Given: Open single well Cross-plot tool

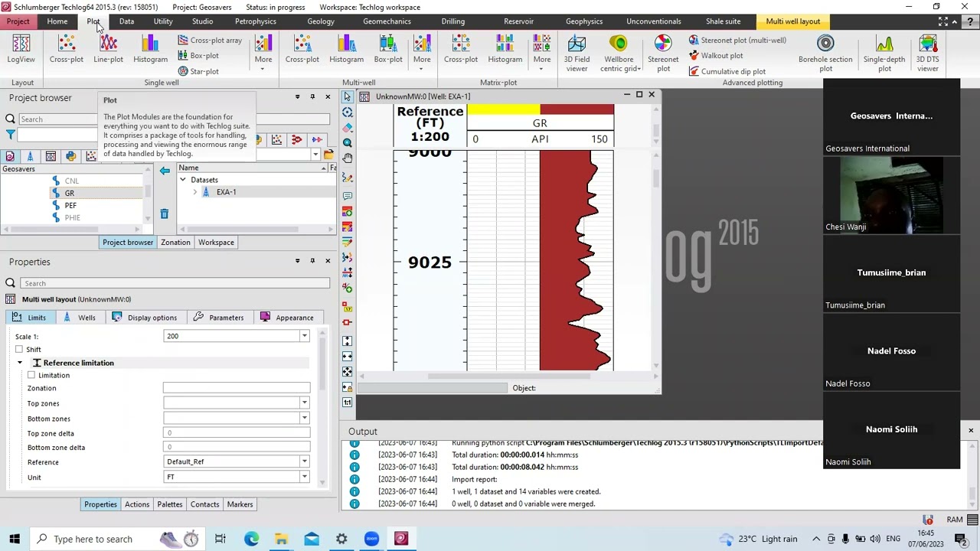Looking at the screenshot, I should click(x=67, y=49).
